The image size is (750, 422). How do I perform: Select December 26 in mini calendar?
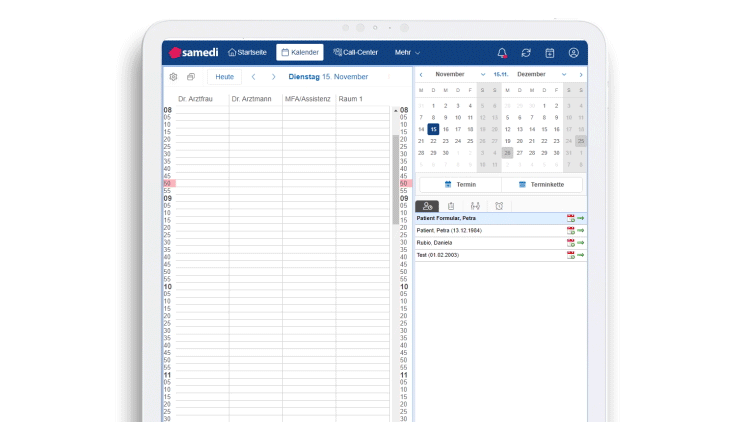tap(507, 153)
